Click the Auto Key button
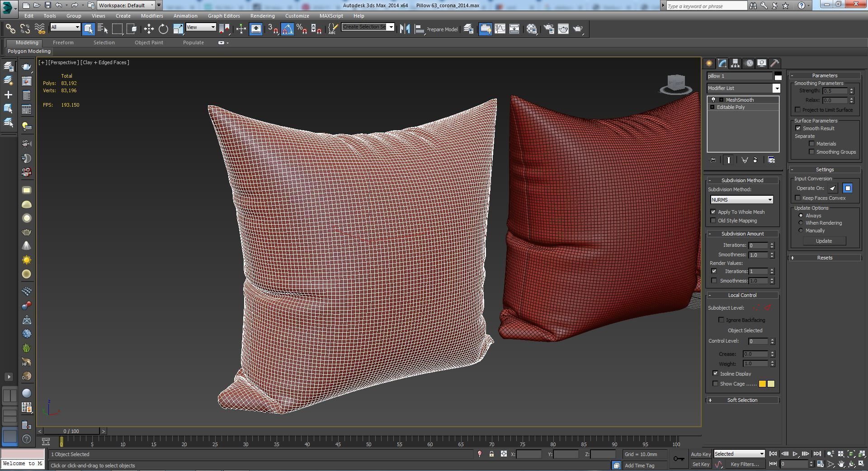Screen dimensions: 868x471 700,454
